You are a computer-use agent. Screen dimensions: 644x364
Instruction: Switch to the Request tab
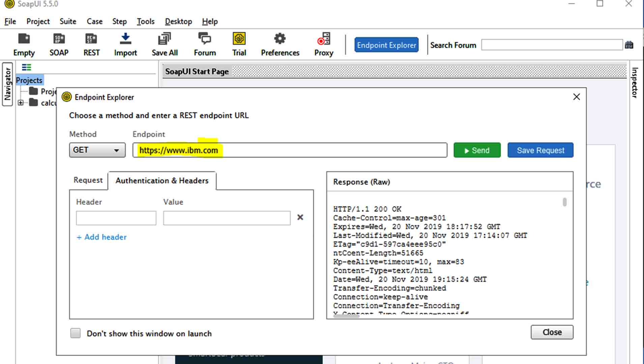(88, 180)
